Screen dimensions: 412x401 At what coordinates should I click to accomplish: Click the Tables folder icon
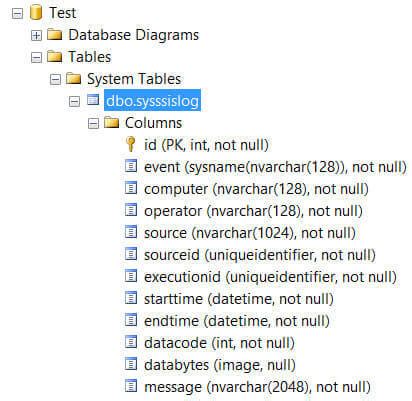tap(55, 57)
